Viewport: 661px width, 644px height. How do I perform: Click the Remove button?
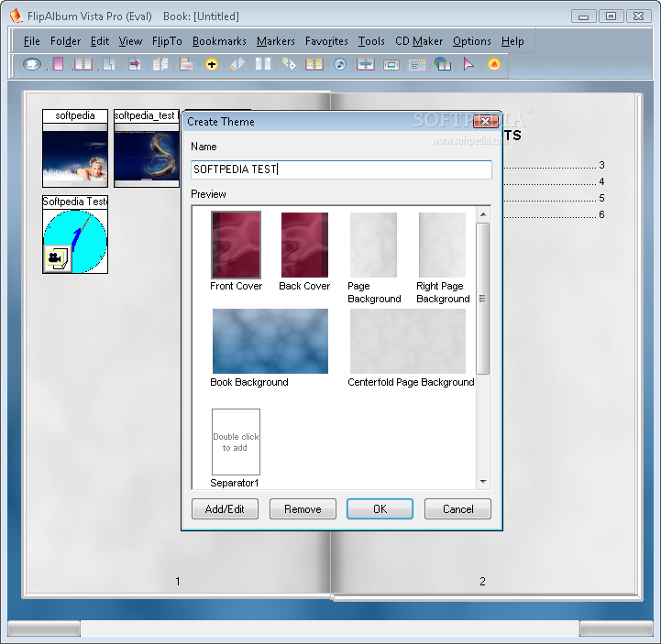tap(303, 508)
